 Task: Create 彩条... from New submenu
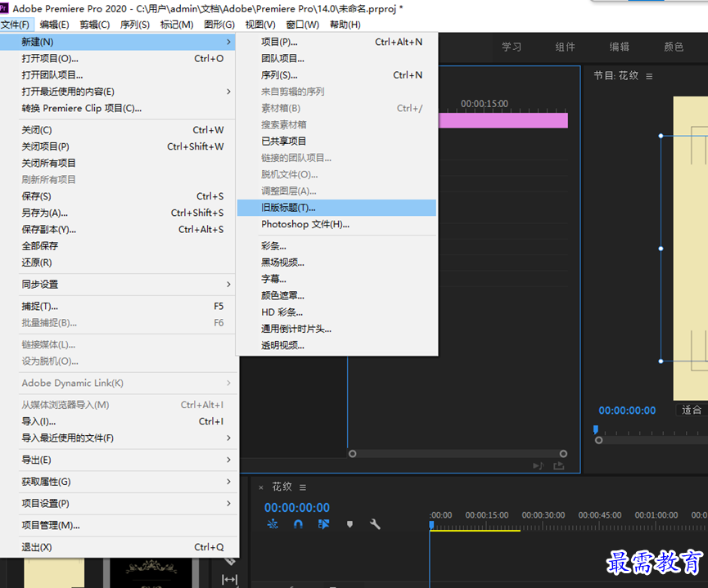tap(337, 246)
